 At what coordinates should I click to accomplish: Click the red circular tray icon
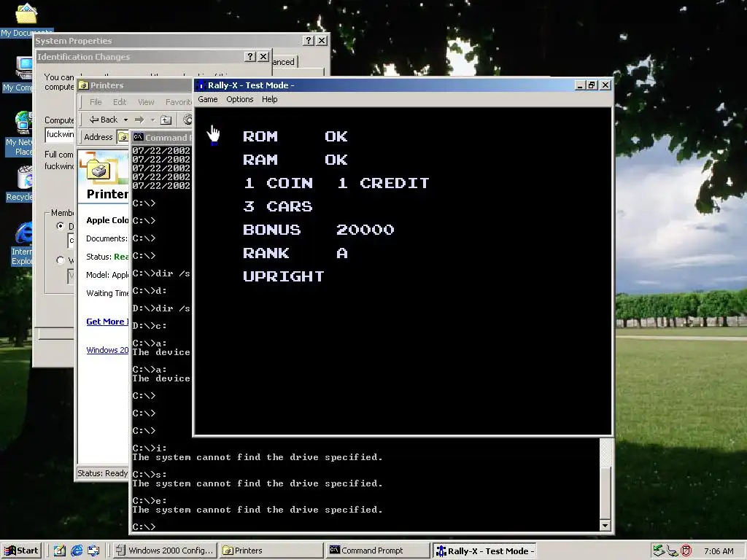pos(686,551)
